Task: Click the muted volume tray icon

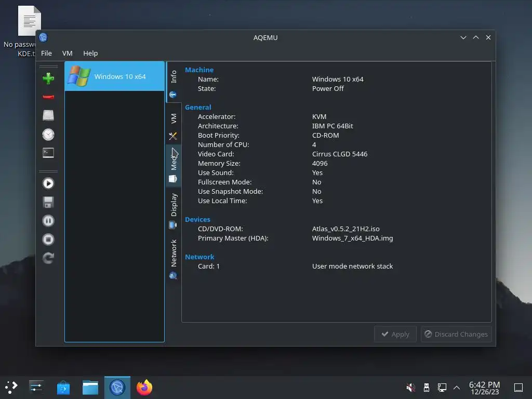Action: pyautogui.click(x=410, y=387)
